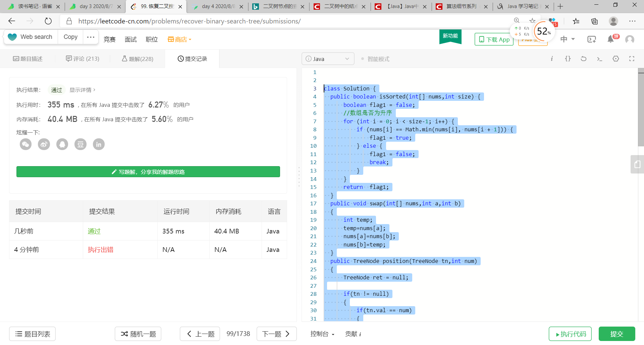Open the playground icon in the header
This screenshot has height=345, width=644.
tap(592, 39)
